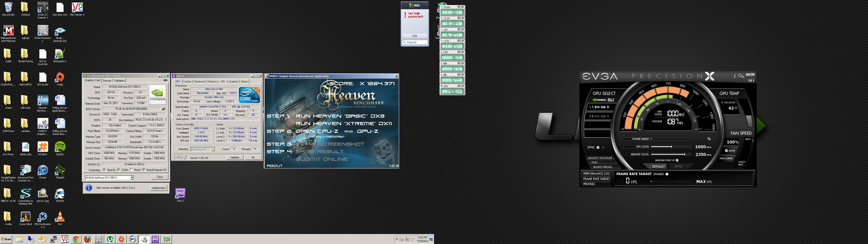This screenshot has width=868, height=244.
Task: Open the inSSIDer desktop icon
Action: (x=43, y=149)
